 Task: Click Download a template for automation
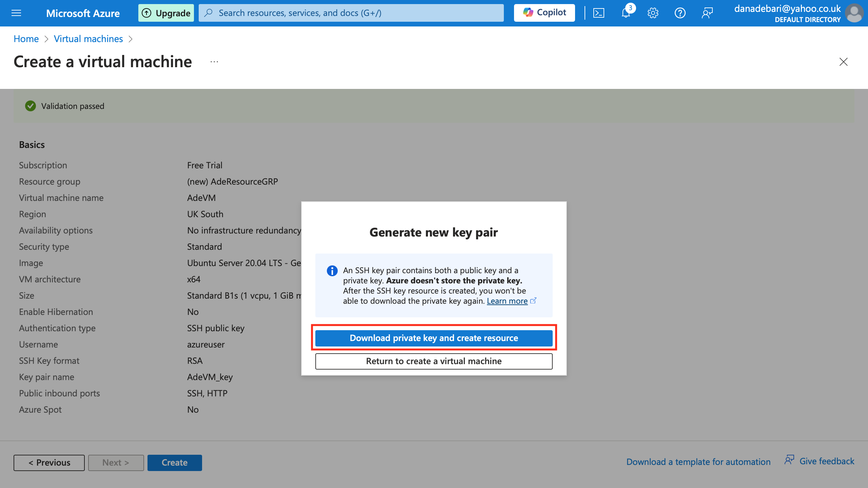(x=698, y=462)
